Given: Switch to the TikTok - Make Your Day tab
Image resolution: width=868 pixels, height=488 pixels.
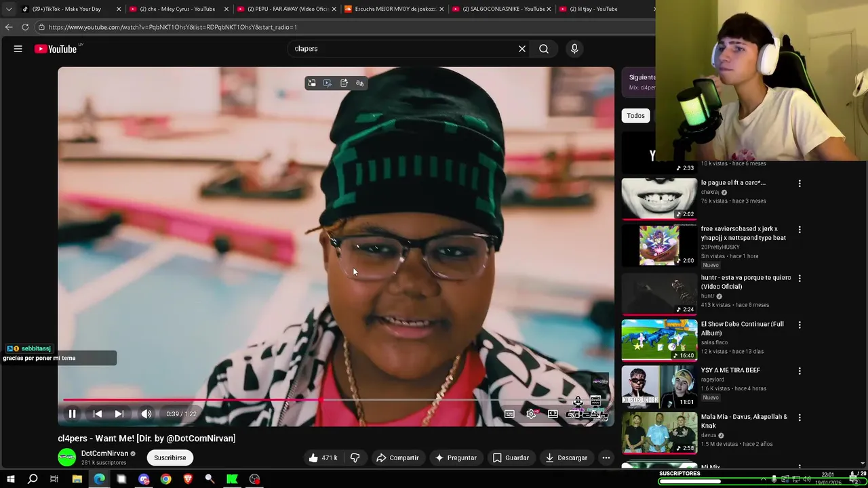Looking at the screenshot, I should click(71, 9).
